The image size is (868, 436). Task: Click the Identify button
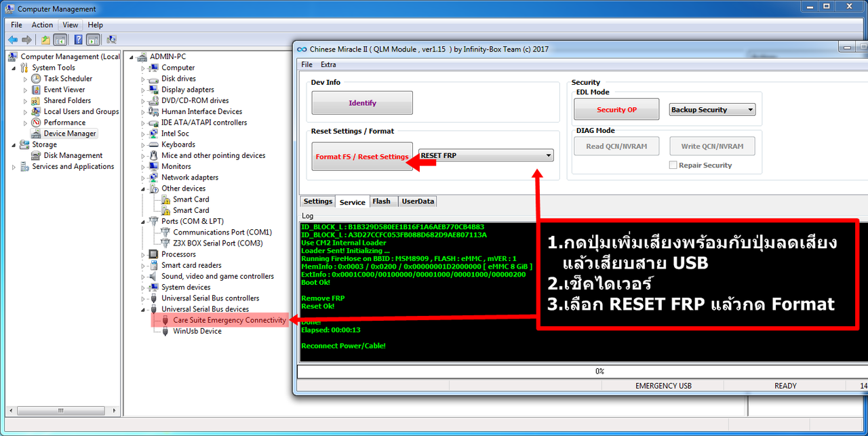[362, 103]
